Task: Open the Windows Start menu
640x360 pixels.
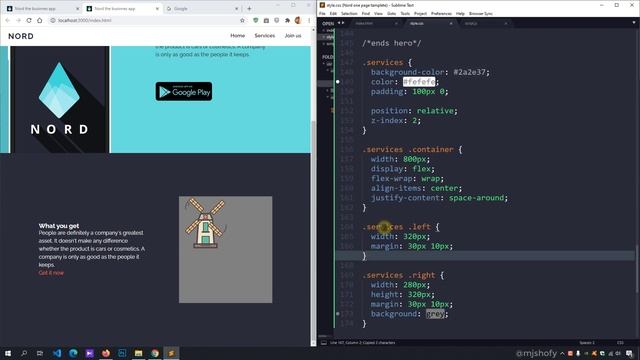Action: click(x=7, y=353)
